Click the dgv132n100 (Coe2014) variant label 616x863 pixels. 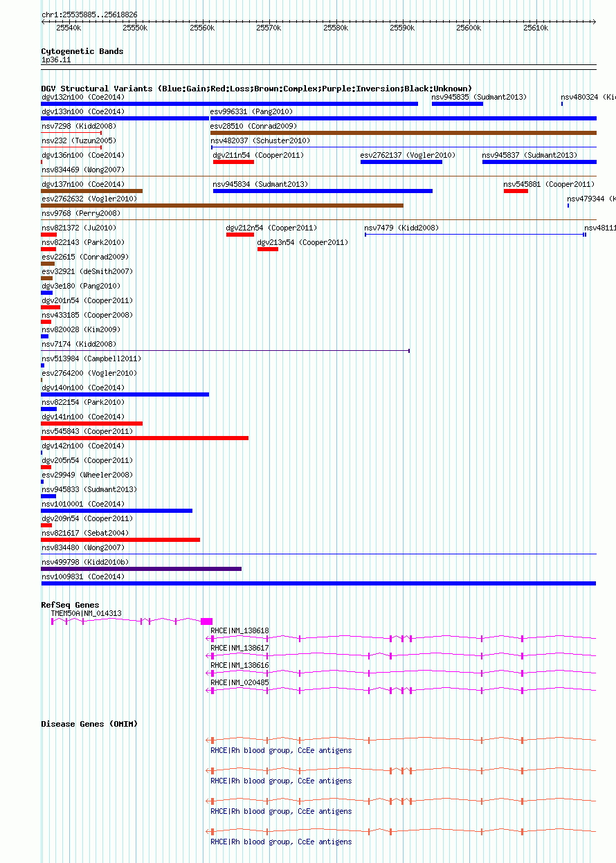pos(83,97)
